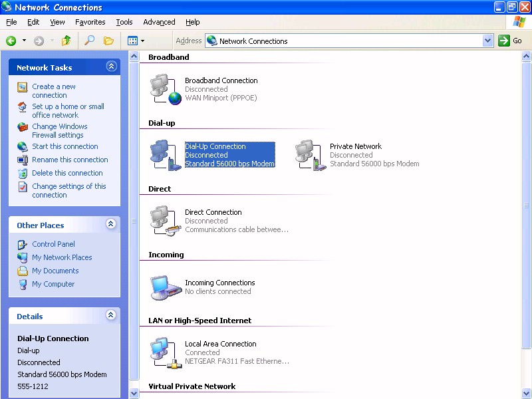The image size is (532, 399).
Task: Open the Advanced menu
Action: (x=159, y=22)
